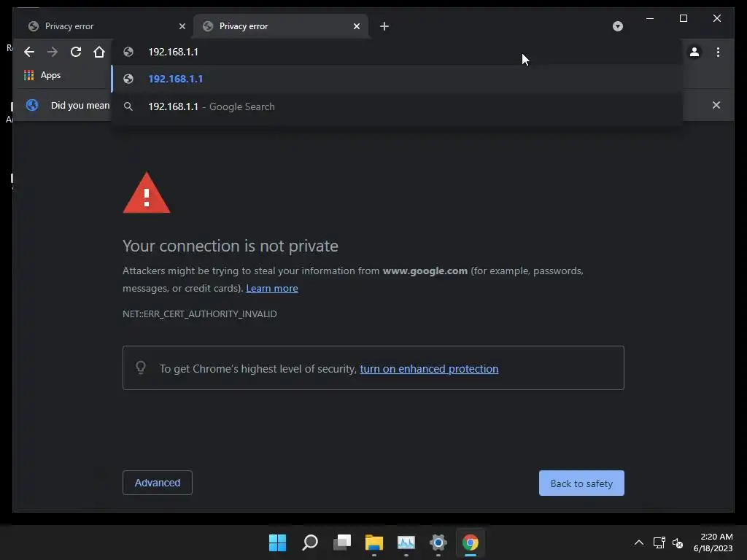Click the 'Your connection is not private' heading
Image resolution: width=747 pixels, height=560 pixels.
tap(231, 246)
